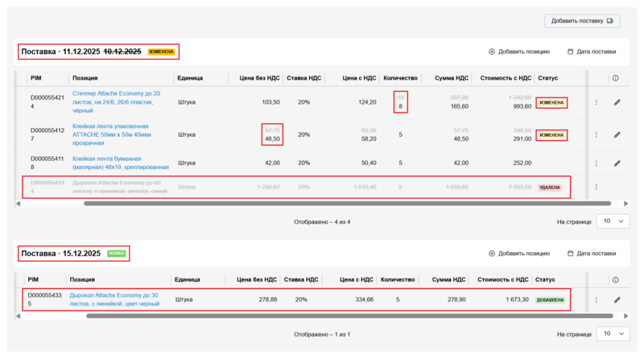This screenshot has height=359, width=644.
Task: Expand page size dropdown under second table
Action: 613,333
